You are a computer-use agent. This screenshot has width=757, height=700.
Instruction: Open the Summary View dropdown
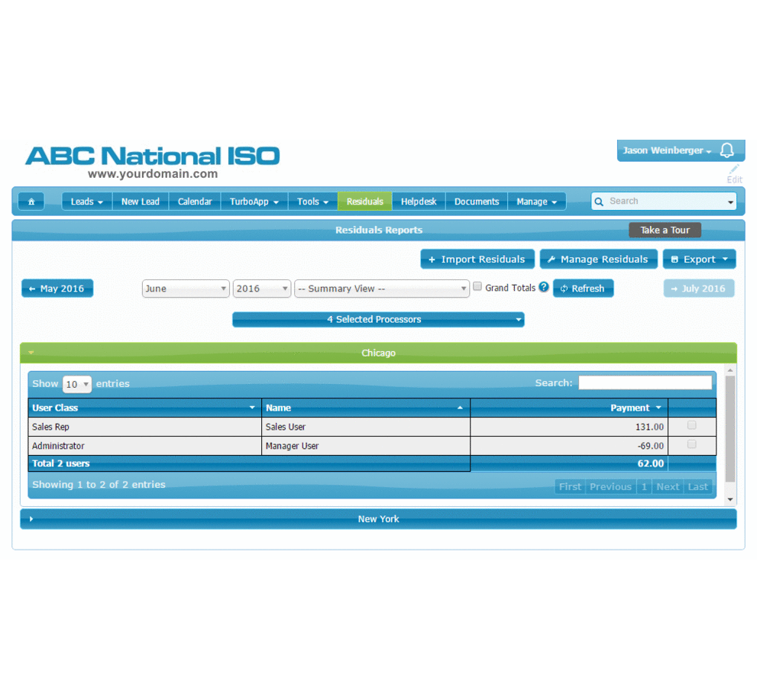382,289
